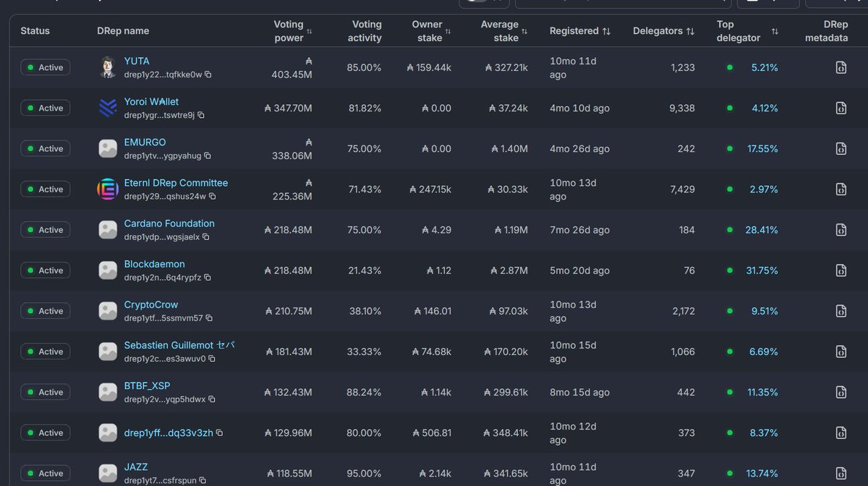Copy BTBF_XSP ID drep1y2v...yqp5hdwx
868x486 pixels.
(212, 398)
